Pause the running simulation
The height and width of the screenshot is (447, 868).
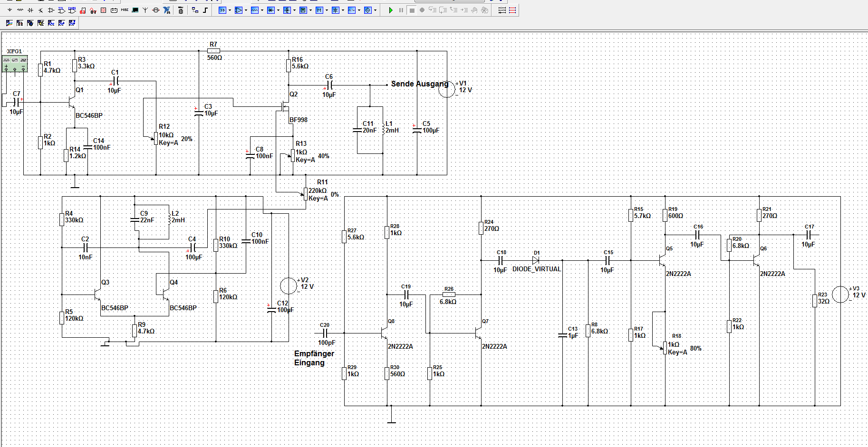(401, 10)
